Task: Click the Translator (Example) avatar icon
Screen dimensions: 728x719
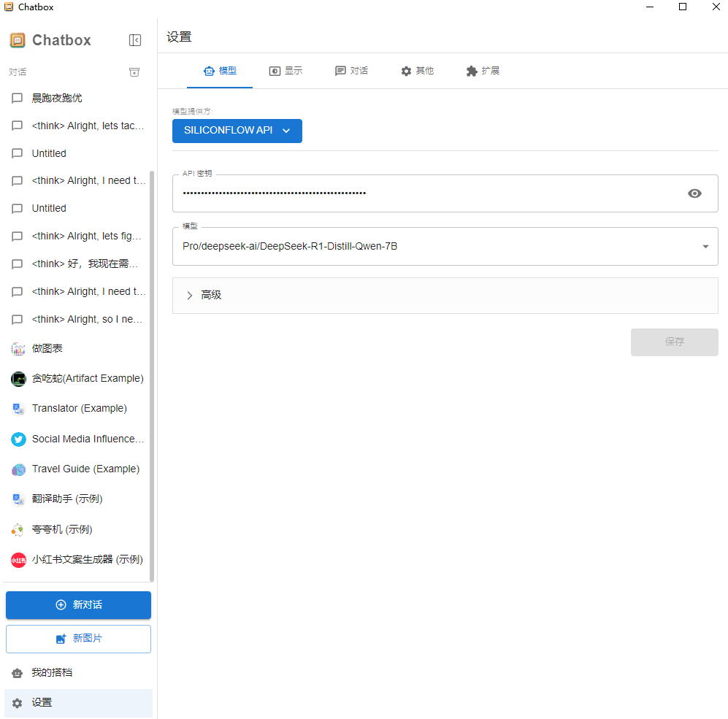Action: pos(18,409)
